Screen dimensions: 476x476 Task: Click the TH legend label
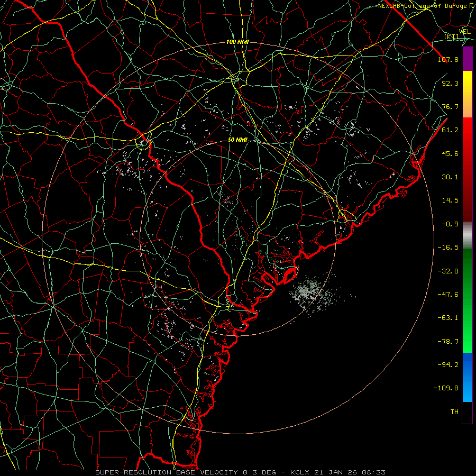click(x=454, y=412)
